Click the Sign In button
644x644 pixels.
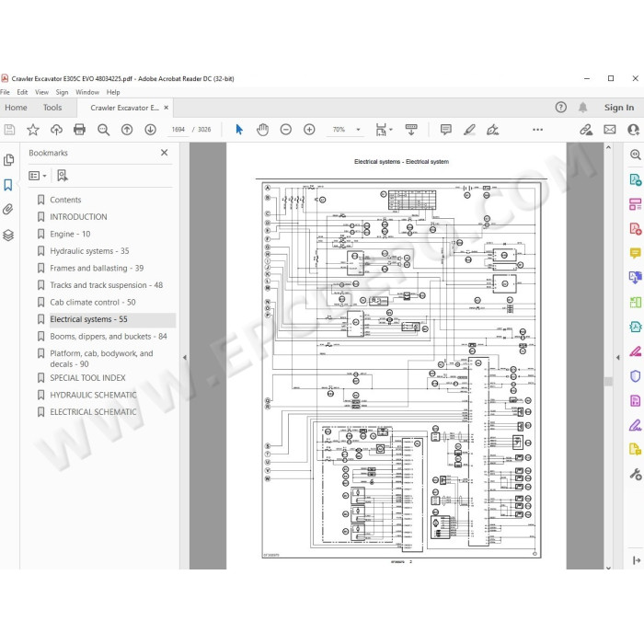point(619,108)
